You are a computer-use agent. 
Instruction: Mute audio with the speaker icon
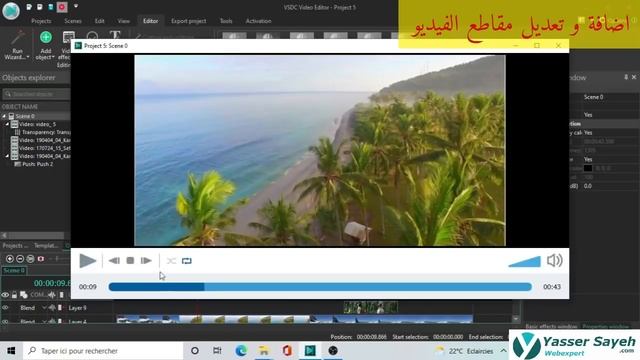(555, 260)
